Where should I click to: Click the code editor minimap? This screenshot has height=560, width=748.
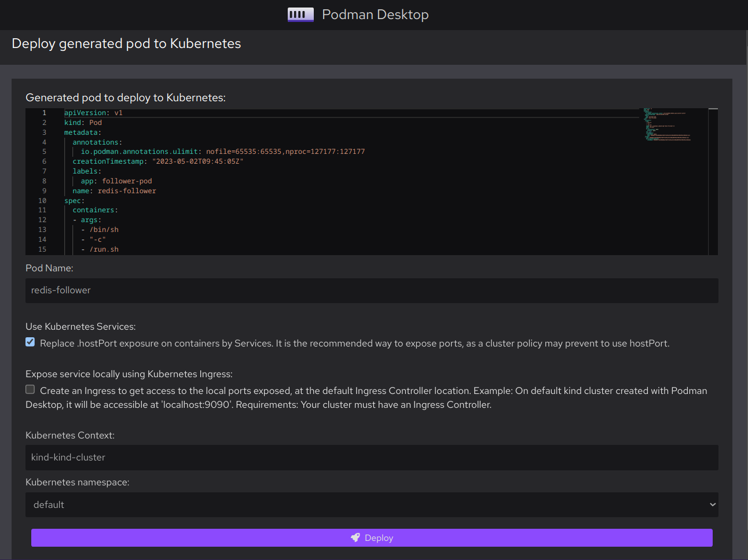click(x=673, y=182)
